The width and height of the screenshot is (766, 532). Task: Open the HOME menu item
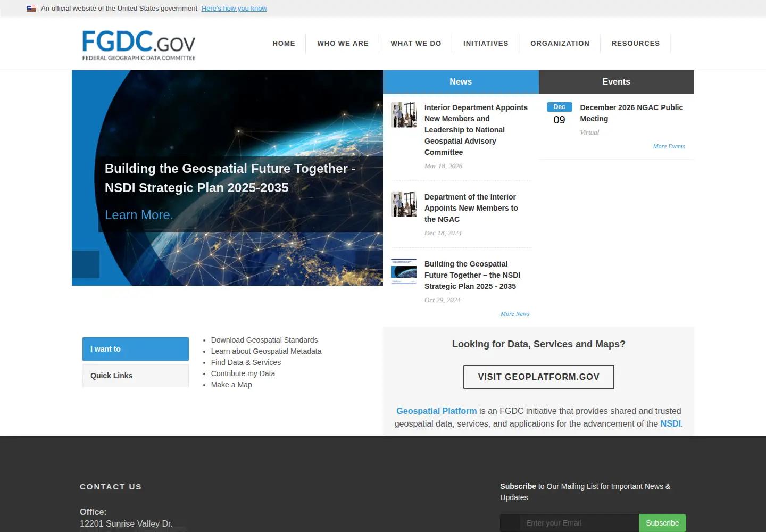[284, 44]
